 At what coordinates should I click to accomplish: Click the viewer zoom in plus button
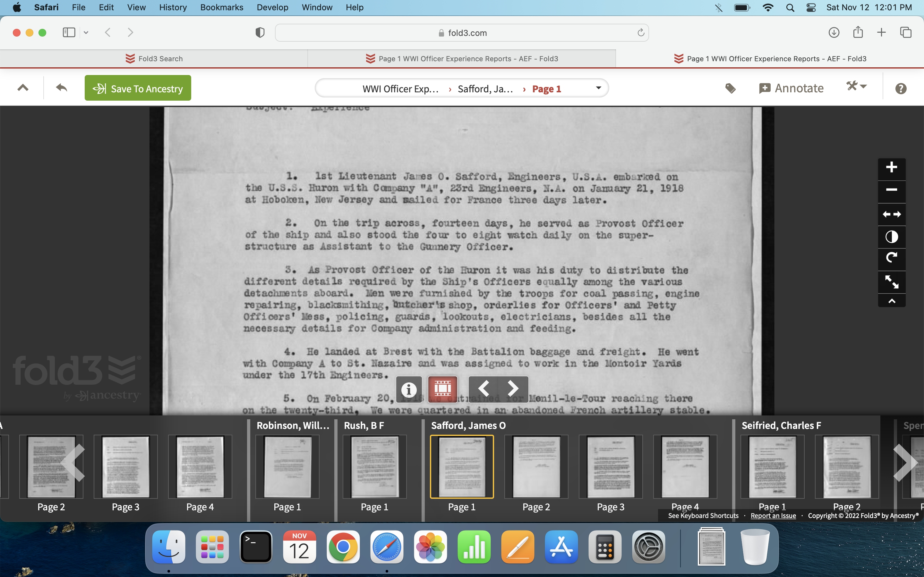(x=891, y=168)
